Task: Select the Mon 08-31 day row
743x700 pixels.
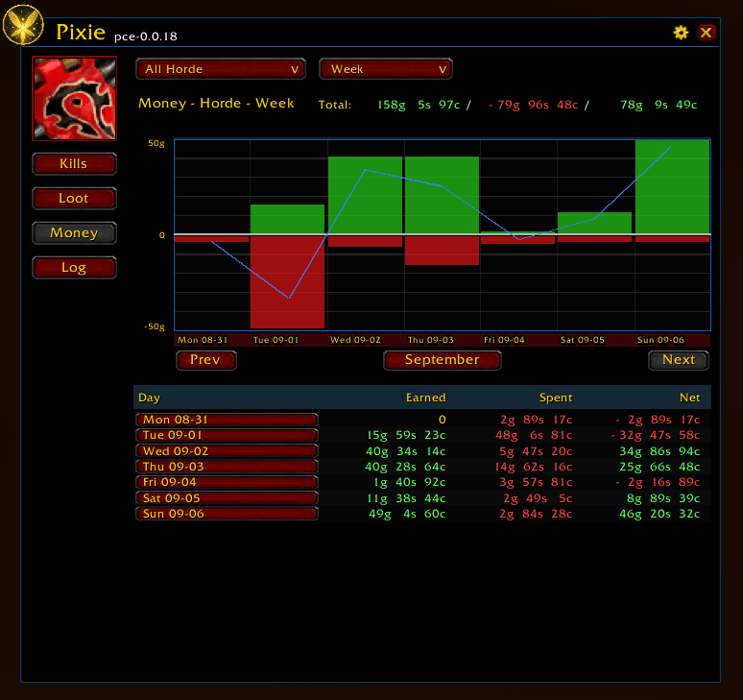Action: (227, 420)
